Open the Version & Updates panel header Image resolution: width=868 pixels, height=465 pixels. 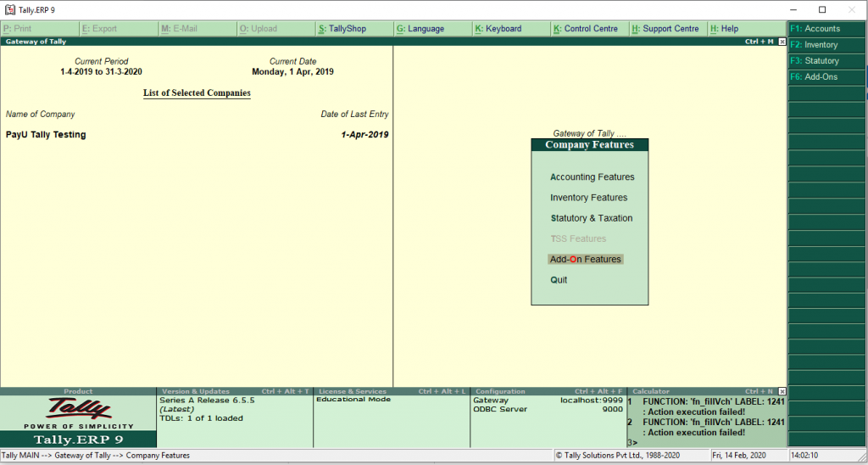(x=236, y=391)
